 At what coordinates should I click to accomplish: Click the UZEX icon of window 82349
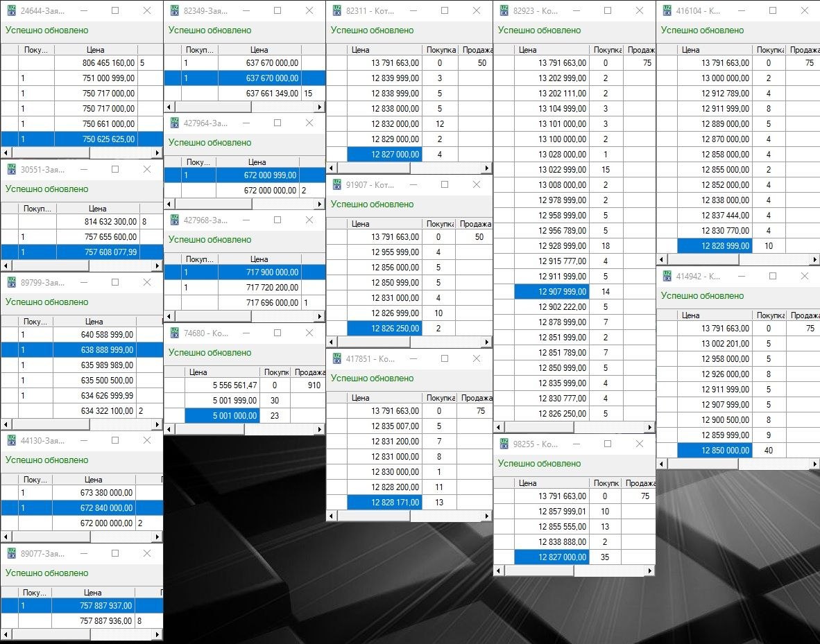[174, 11]
